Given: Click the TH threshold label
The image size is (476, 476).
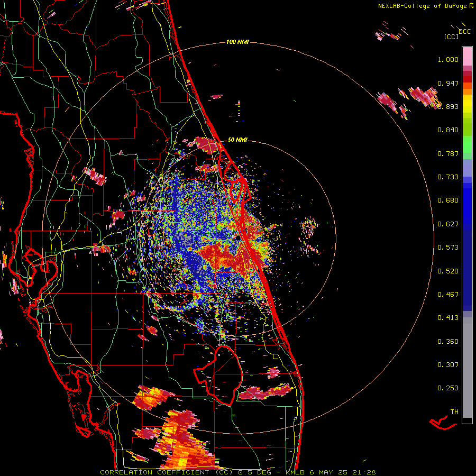Looking at the screenshot, I should (x=454, y=412).
